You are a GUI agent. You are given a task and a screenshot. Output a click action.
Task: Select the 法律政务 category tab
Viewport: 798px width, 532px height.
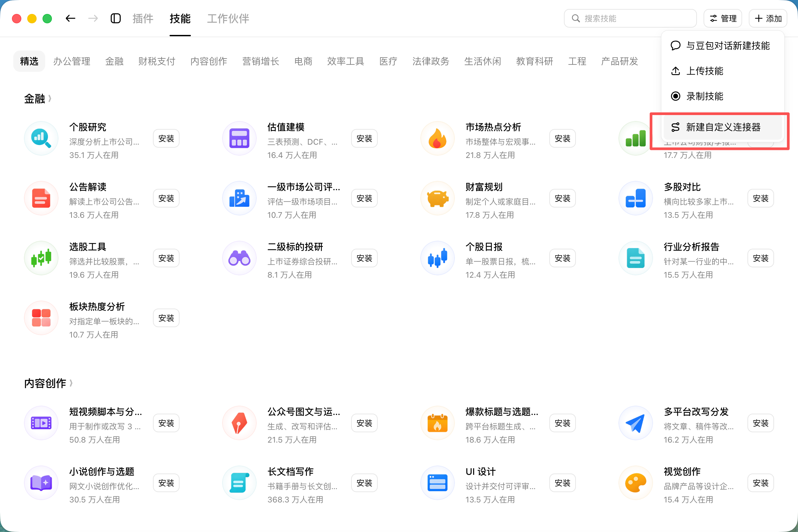[431, 61]
